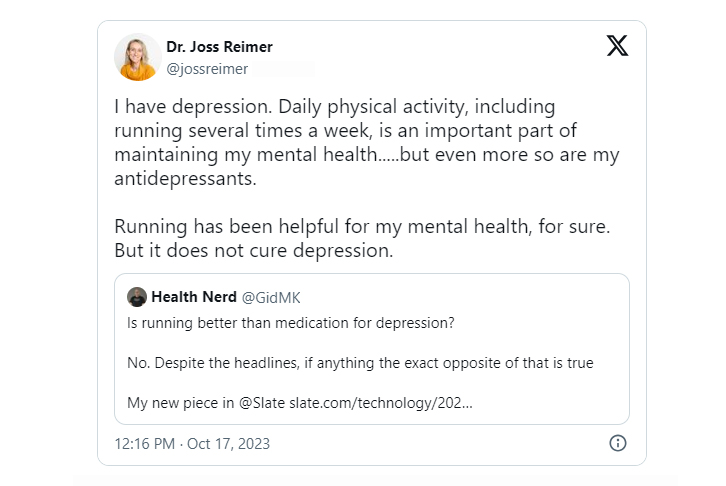
Task: Click the X logo on the tweet
Action: (617, 45)
